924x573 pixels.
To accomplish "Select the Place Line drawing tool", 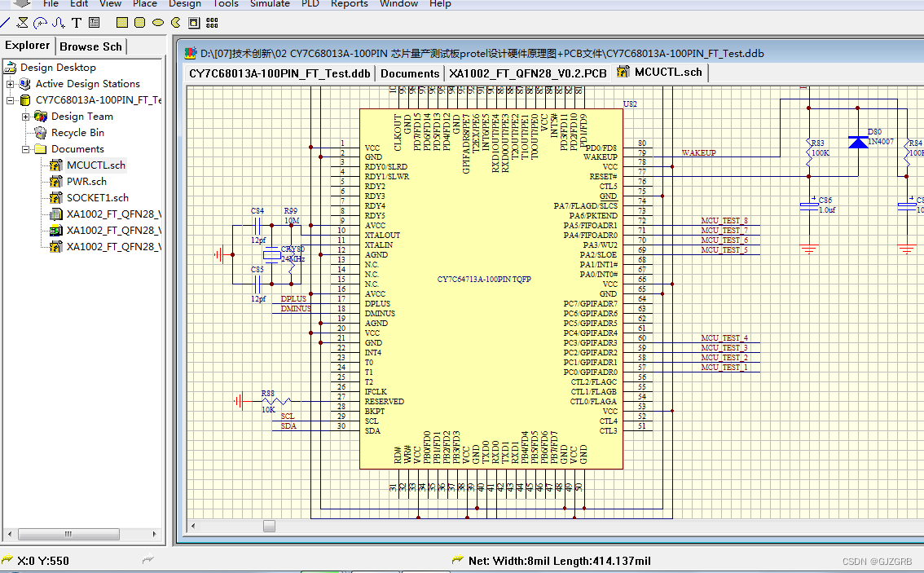I will click(5, 23).
